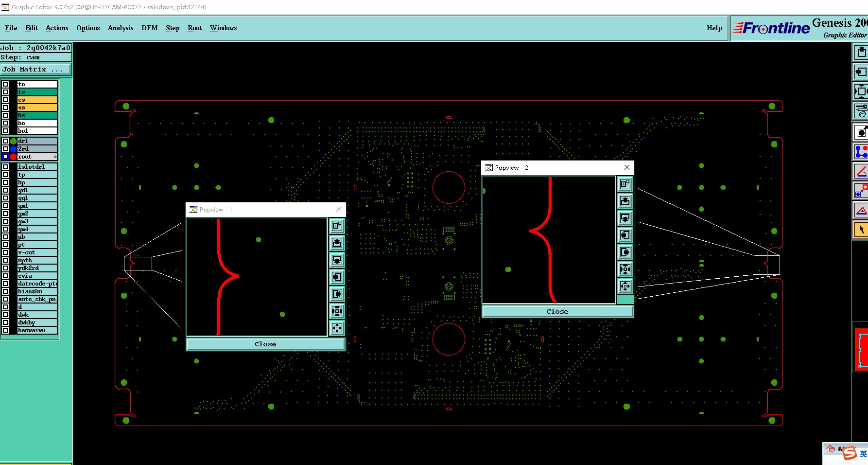Pan up in Popview 1
This screenshot has height=465, width=868.
[337, 243]
